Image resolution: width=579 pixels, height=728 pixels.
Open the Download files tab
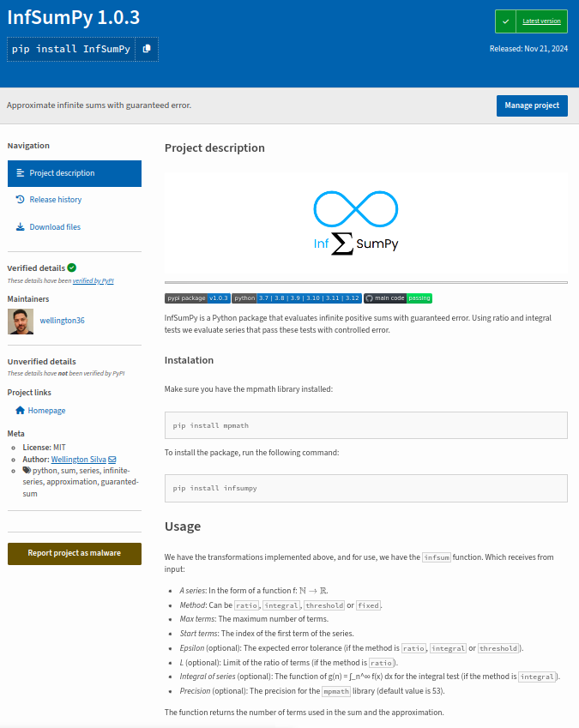click(55, 227)
